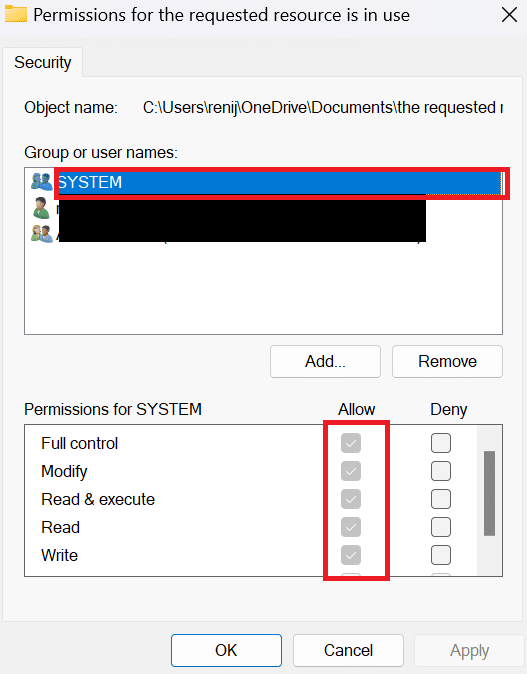Toggle Allow checkbox for Modify
The image size is (527, 674).
(351, 471)
